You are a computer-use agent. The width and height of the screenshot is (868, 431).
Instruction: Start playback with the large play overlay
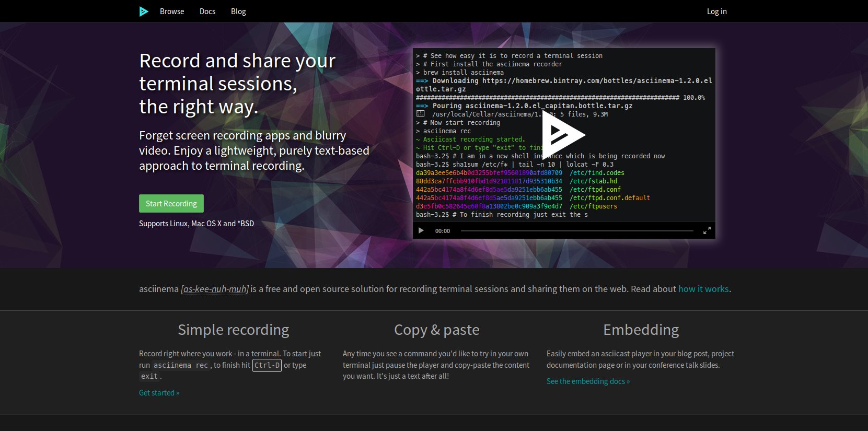pyautogui.click(x=563, y=135)
